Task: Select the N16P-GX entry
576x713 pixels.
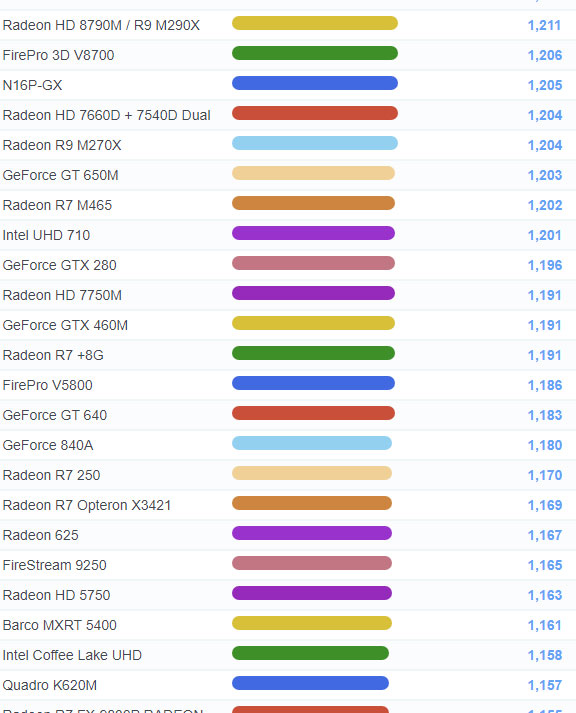Action: [32, 85]
